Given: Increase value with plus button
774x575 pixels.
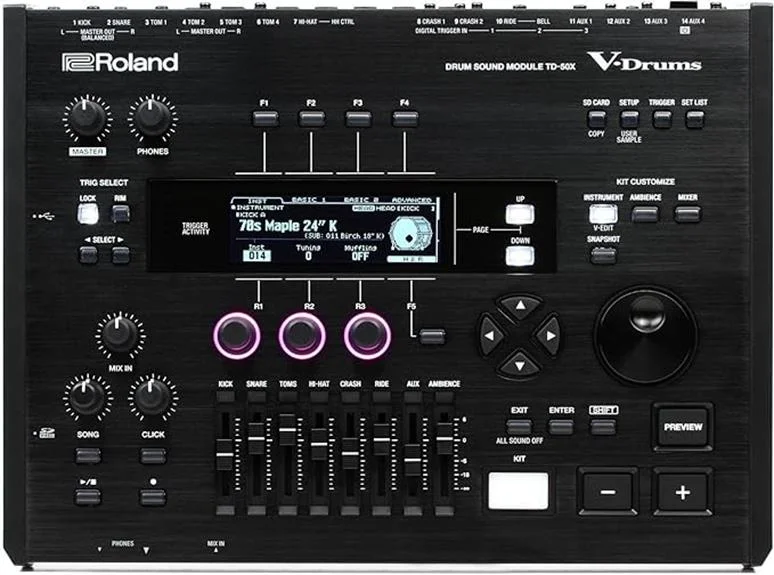Looking at the screenshot, I should pyautogui.click(x=683, y=492).
